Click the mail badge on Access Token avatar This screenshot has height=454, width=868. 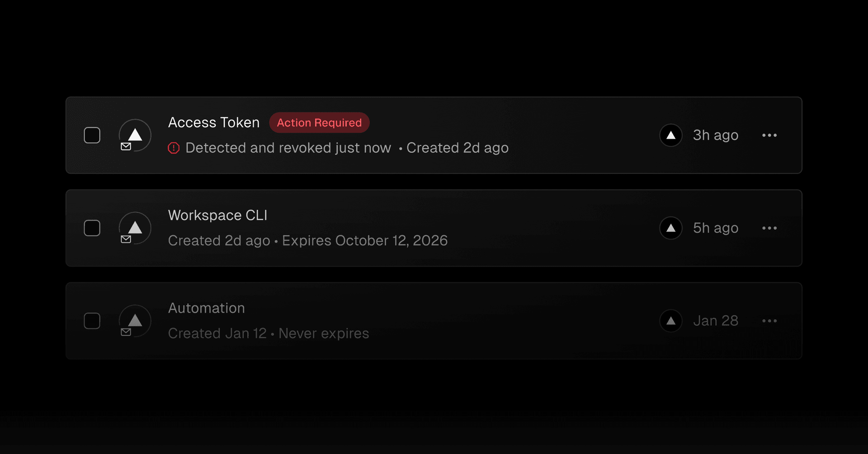pyautogui.click(x=126, y=146)
